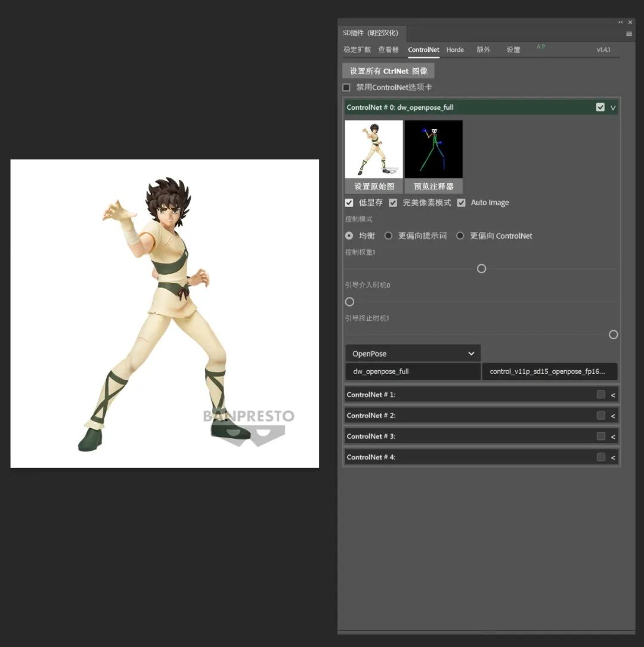Toggle 禁用ControlNet选项卡 checkbox

click(x=346, y=88)
